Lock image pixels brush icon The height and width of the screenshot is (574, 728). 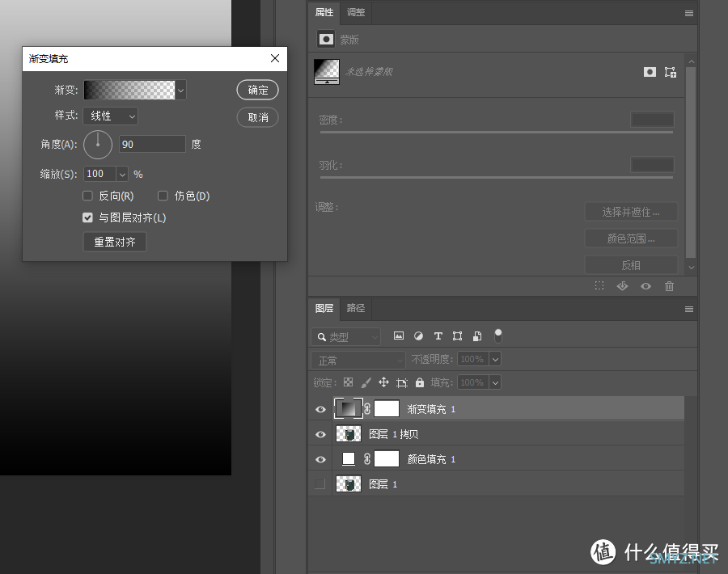pyautogui.click(x=366, y=382)
